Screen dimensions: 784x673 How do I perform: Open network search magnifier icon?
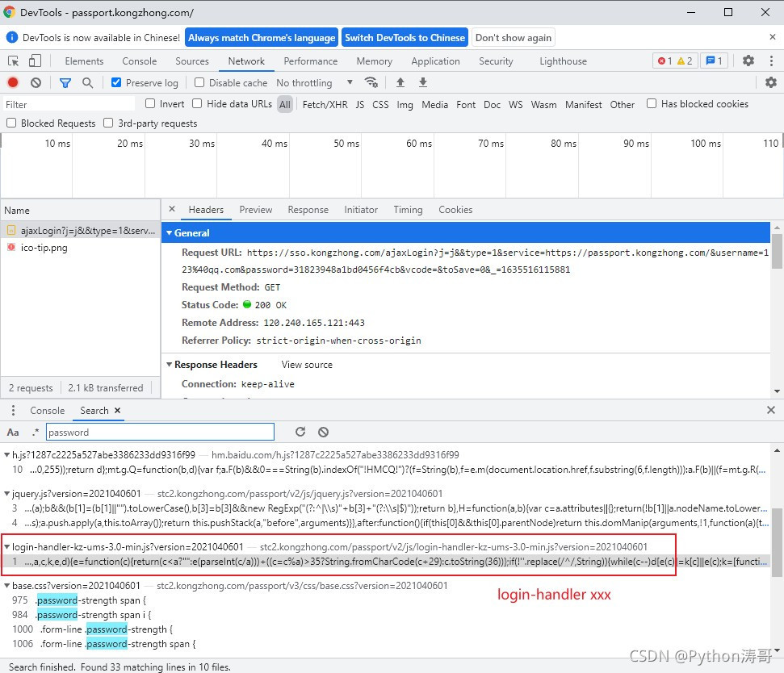click(x=87, y=83)
